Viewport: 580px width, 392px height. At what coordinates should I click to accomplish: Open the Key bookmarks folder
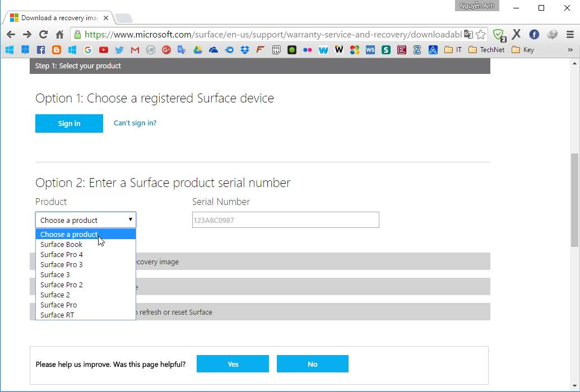pos(523,50)
